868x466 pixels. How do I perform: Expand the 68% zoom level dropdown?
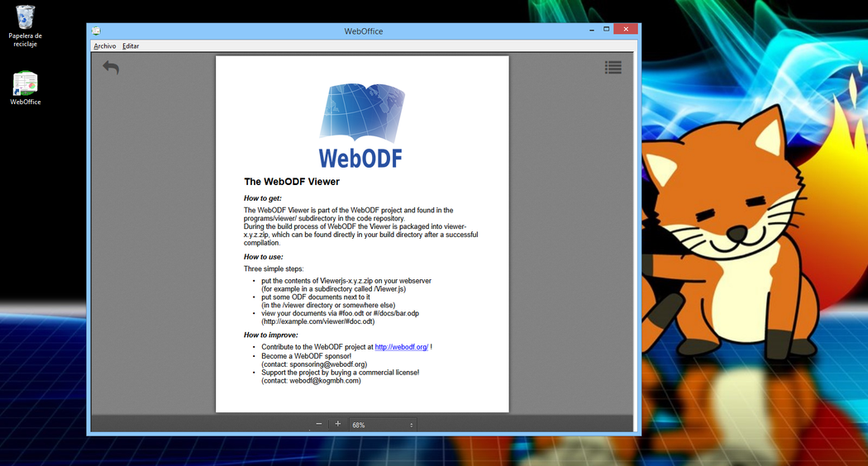383,425
